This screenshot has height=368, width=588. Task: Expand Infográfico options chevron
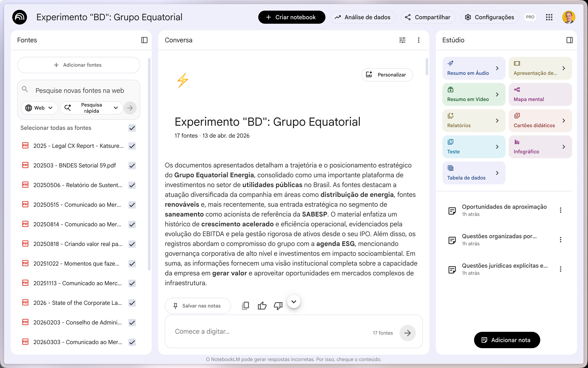[x=564, y=147]
